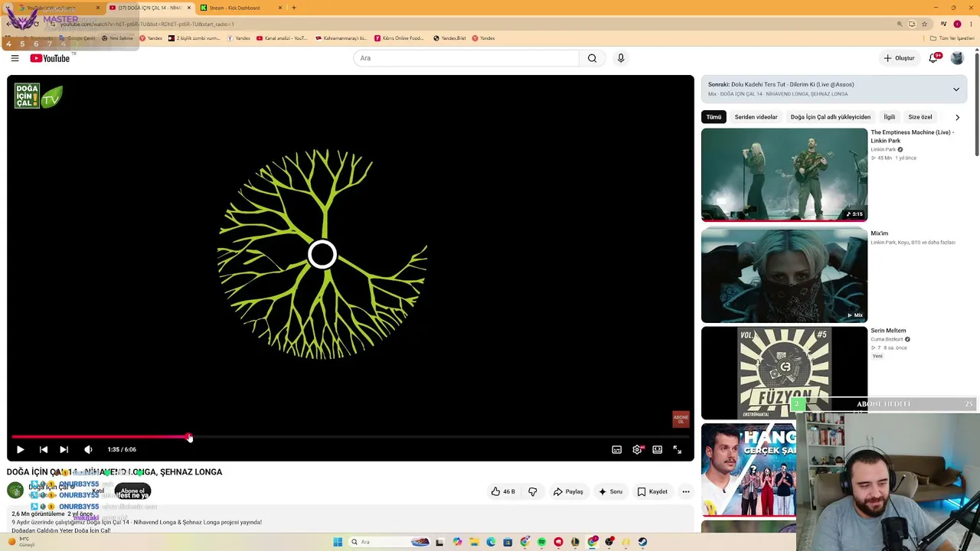Seek in the video progress bar
The image size is (980, 551).
coord(351,437)
